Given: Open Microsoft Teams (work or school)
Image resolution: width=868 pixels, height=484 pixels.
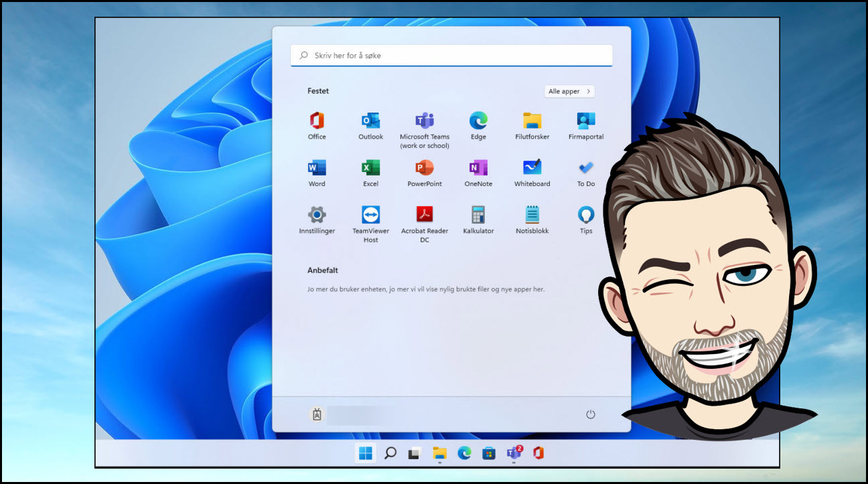Looking at the screenshot, I should point(425,130).
